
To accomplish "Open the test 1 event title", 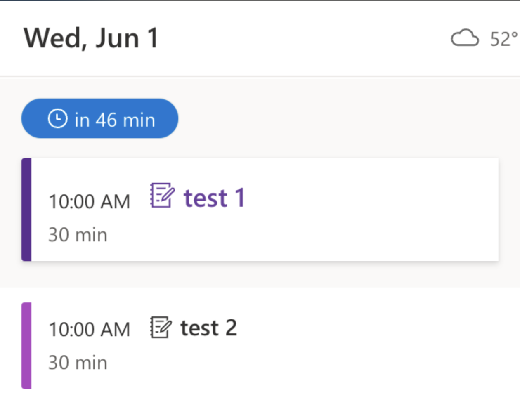I will tap(214, 198).
